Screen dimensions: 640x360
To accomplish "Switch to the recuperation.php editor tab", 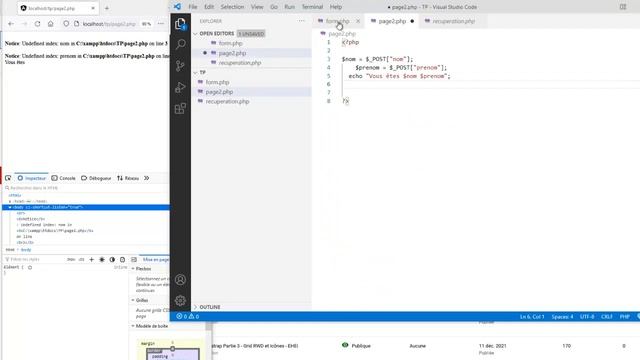I will (453, 21).
